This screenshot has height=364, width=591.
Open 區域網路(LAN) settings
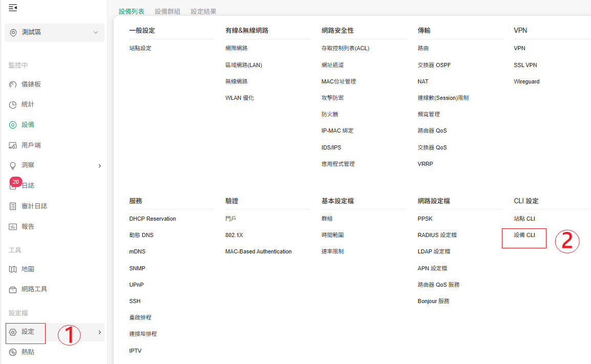pos(243,65)
